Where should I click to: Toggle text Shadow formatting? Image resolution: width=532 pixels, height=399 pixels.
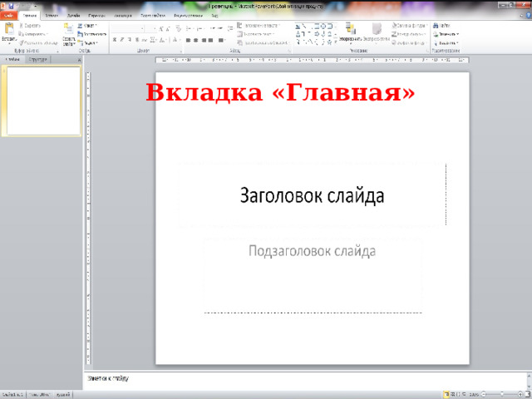(137, 40)
